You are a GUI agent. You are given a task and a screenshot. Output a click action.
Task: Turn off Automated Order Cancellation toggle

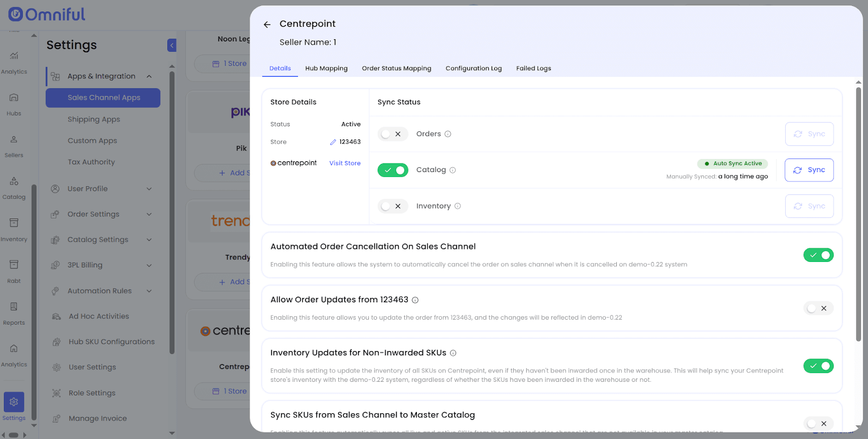818,255
